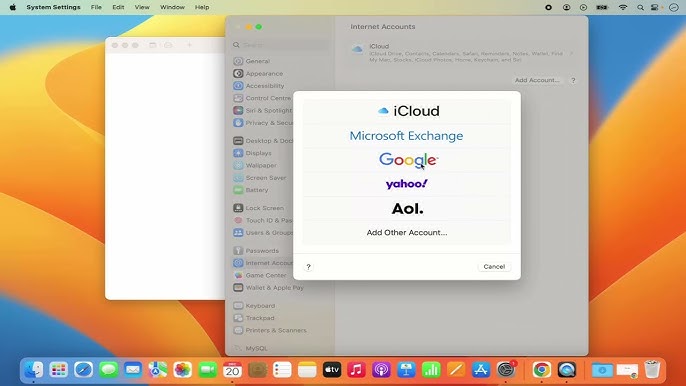Open the Window menu
The width and height of the screenshot is (686, 386).
point(172,7)
